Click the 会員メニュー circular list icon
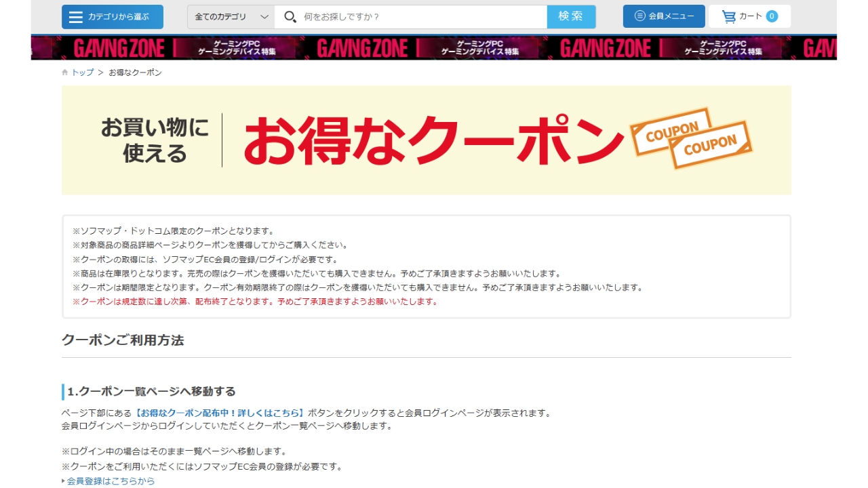The height and width of the screenshot is (488, 868). tap(639, 16)
